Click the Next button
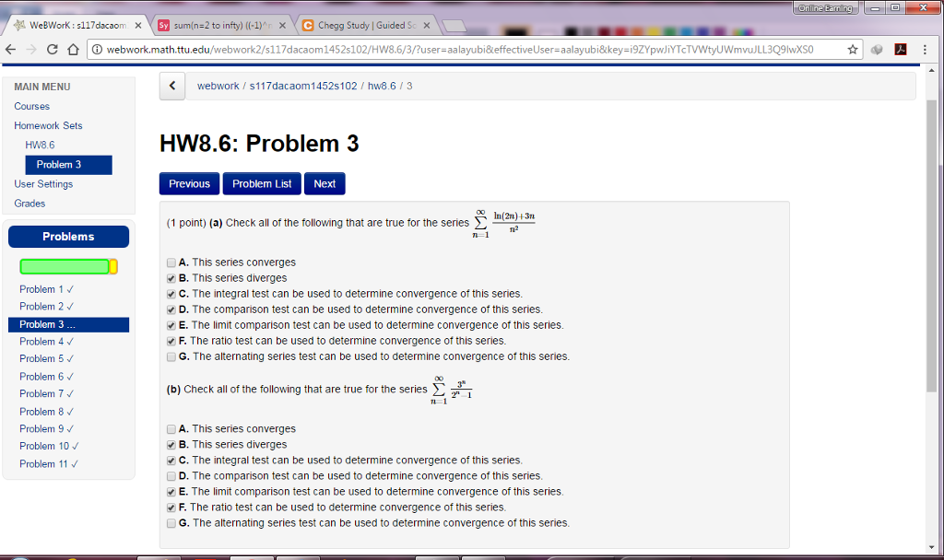Screen dimensions: 944x560 pos(324,183)
